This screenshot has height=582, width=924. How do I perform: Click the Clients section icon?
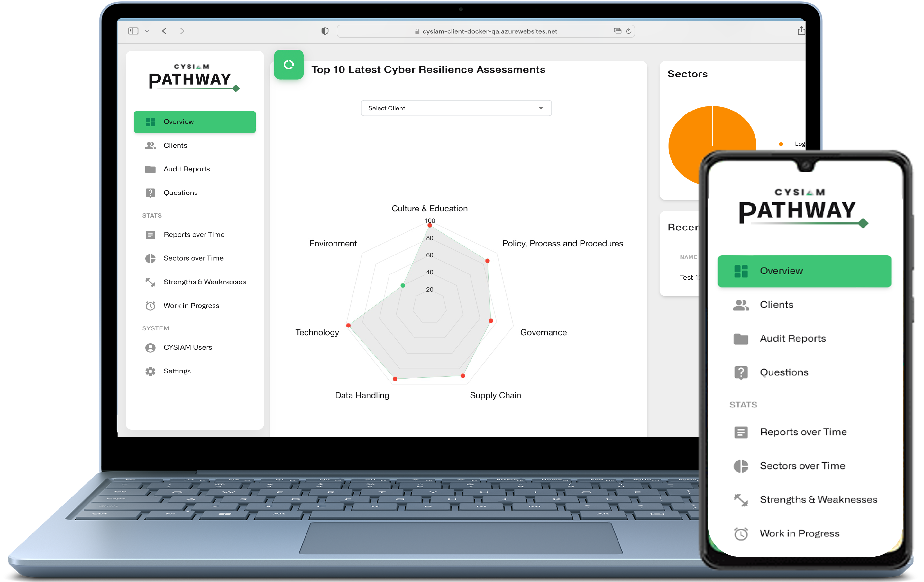150,146
